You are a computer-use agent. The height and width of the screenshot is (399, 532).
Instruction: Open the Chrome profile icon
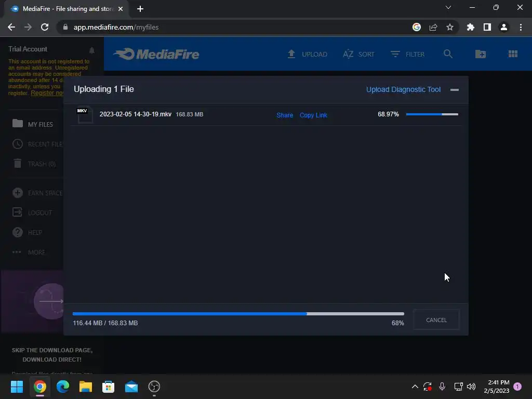coord(504,27)
